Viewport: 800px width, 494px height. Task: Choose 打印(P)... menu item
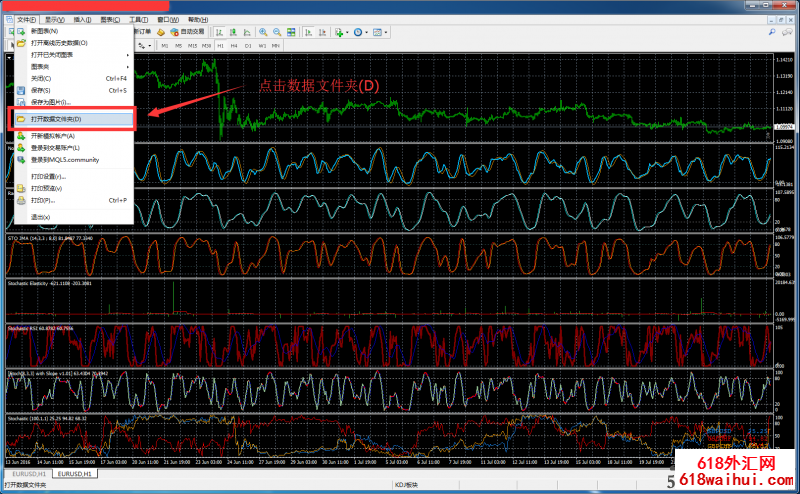click(74, 200)
